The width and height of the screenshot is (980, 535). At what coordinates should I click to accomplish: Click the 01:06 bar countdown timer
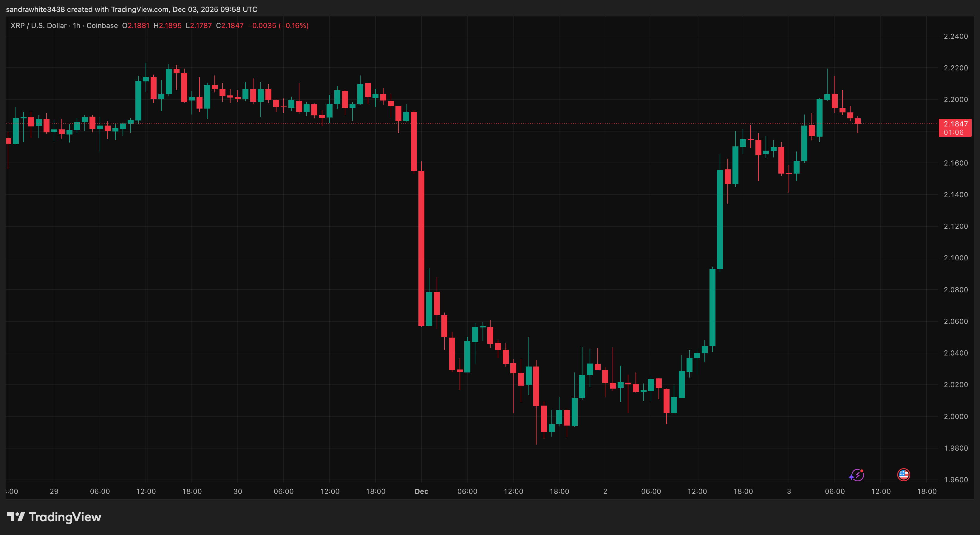point(953,132)
